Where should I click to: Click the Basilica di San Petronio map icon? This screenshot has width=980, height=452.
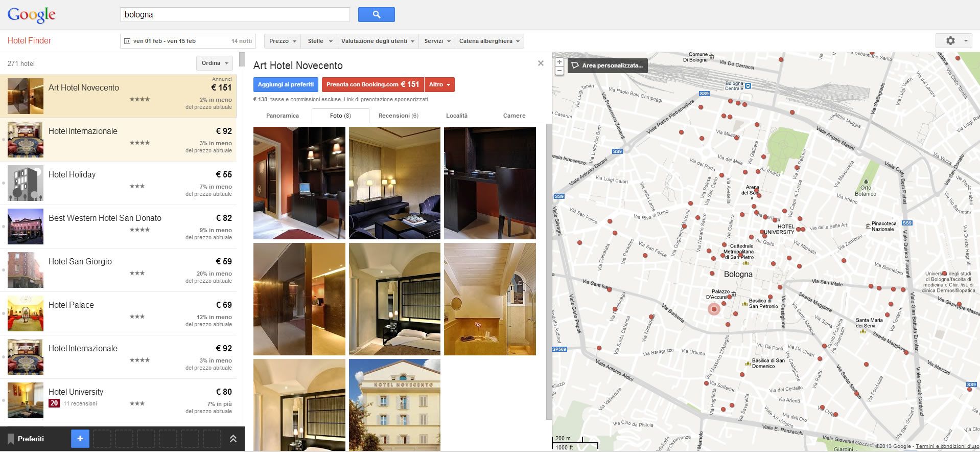(744, 304)
